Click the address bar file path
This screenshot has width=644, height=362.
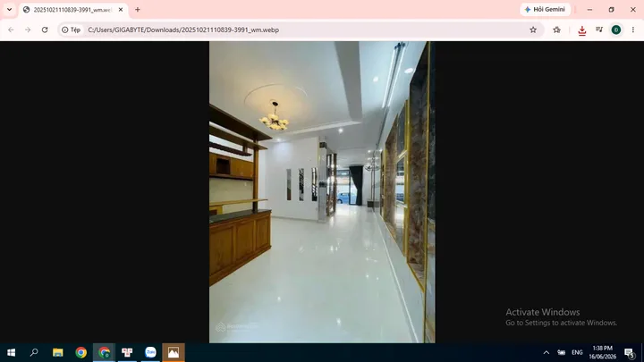[x=183, y=30]
